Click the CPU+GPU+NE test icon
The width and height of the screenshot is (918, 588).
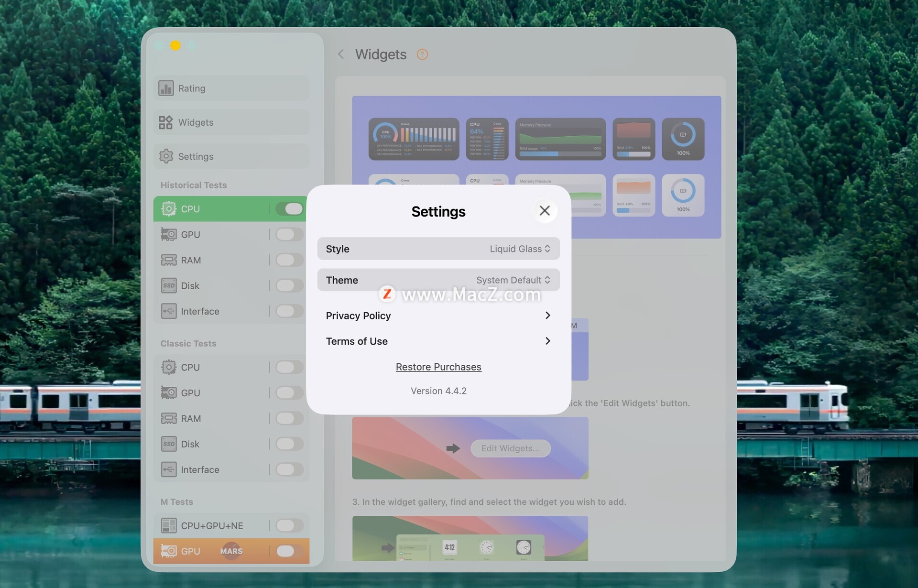169,525
